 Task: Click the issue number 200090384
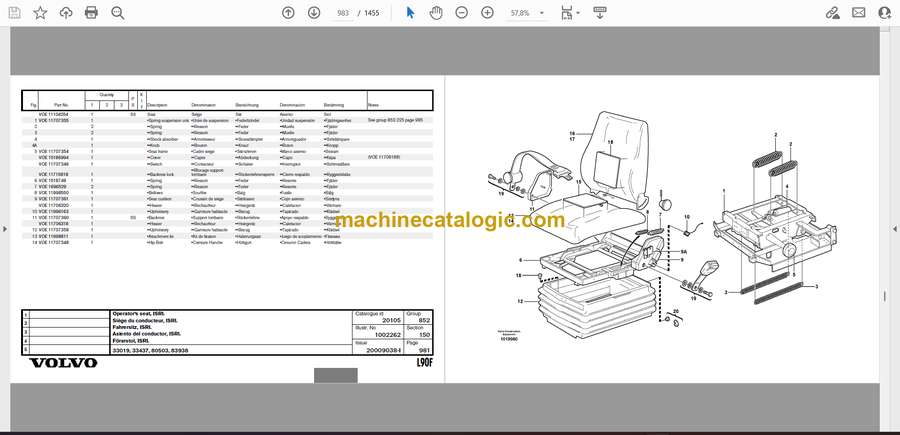pos(385,349)
